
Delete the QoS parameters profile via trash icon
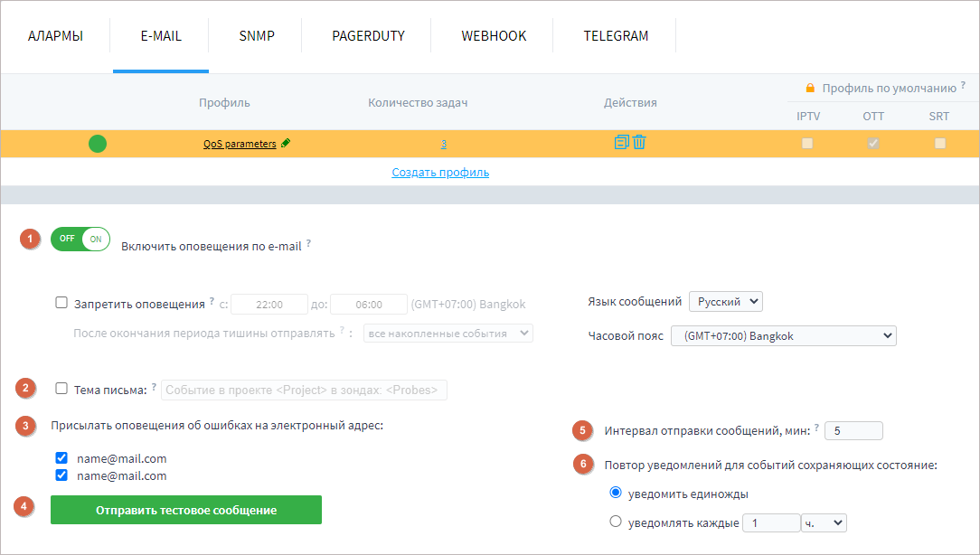[x=639, y=143]
